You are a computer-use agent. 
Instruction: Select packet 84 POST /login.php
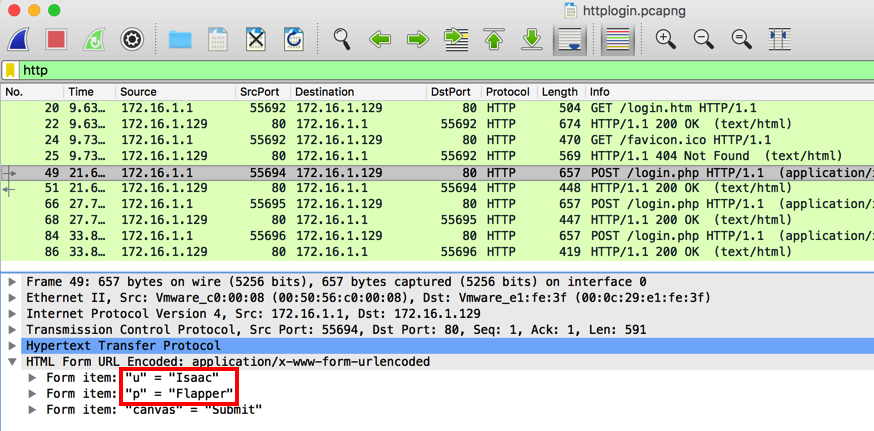click(x=437, y=236)
